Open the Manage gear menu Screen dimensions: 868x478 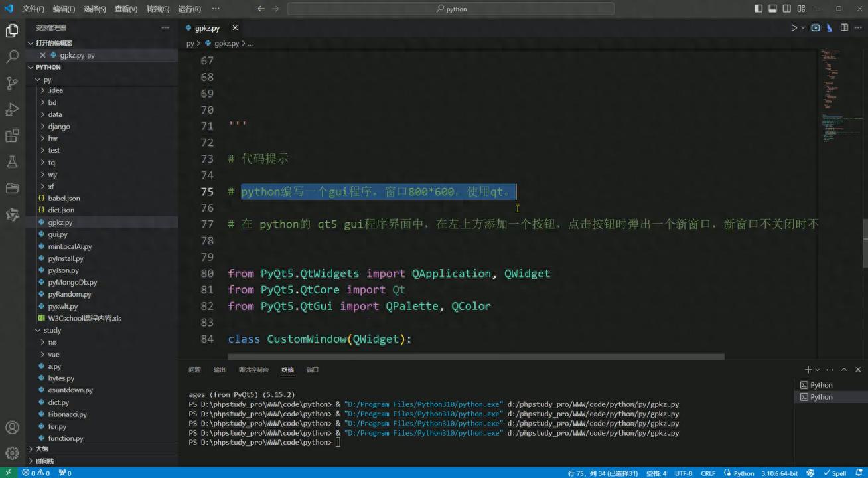pyautogui.click(x=12, y=453)
